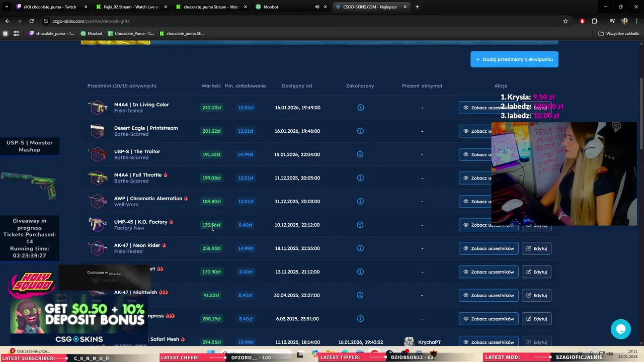This screenshot has width=644, height=362.
Task: Reload the page with the refresh icon
Action: [31, 21]
